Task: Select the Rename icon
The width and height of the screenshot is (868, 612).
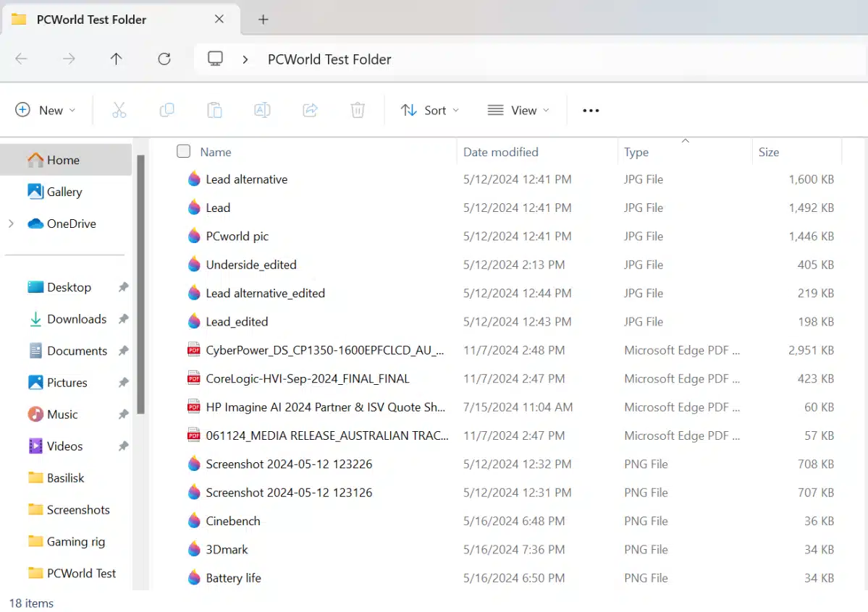Action: tap(261, 110)
